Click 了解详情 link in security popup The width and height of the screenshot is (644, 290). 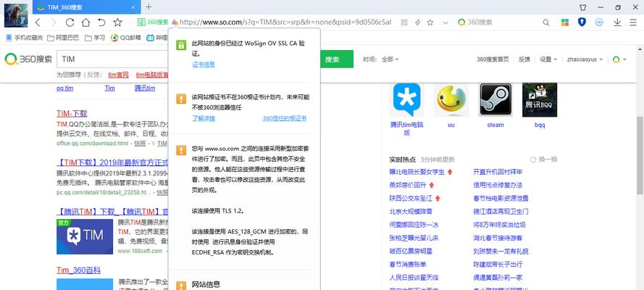(204, 118)
